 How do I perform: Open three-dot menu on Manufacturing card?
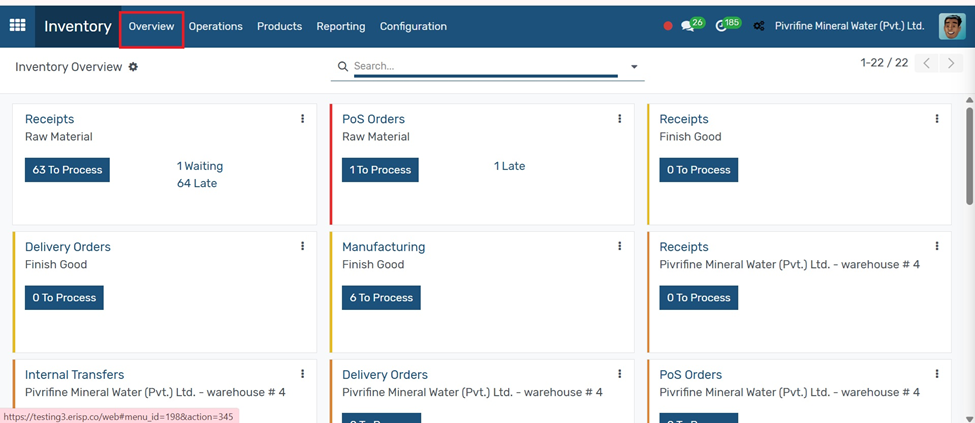[619, 246]
